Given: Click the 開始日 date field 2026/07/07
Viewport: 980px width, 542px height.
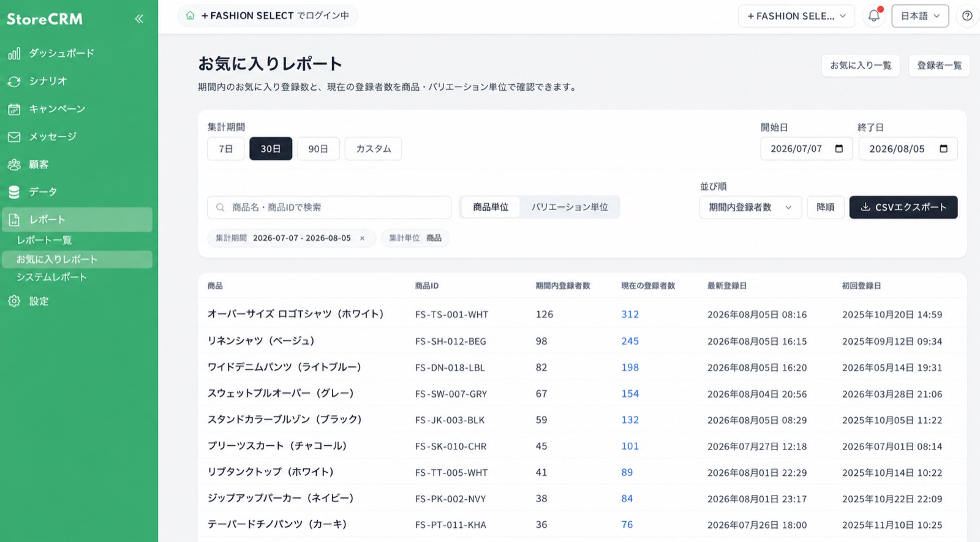Looking at the screenshot, I should pos(806,149).
